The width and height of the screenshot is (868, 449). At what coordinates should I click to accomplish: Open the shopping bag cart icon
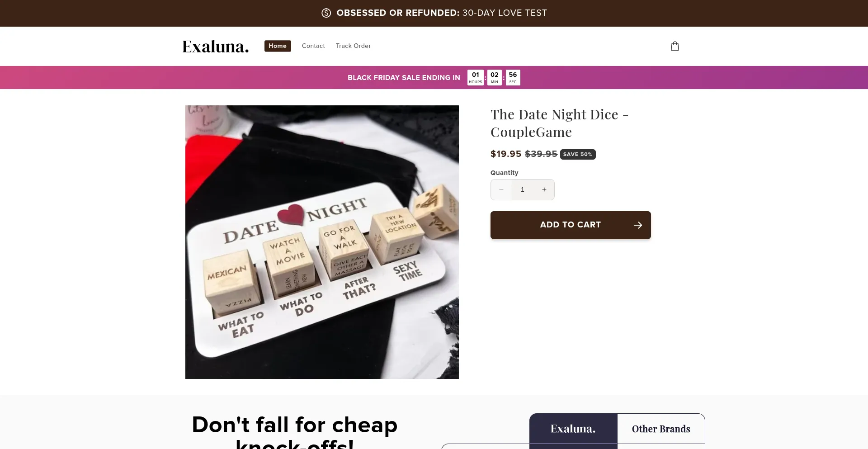click(675, 46)
